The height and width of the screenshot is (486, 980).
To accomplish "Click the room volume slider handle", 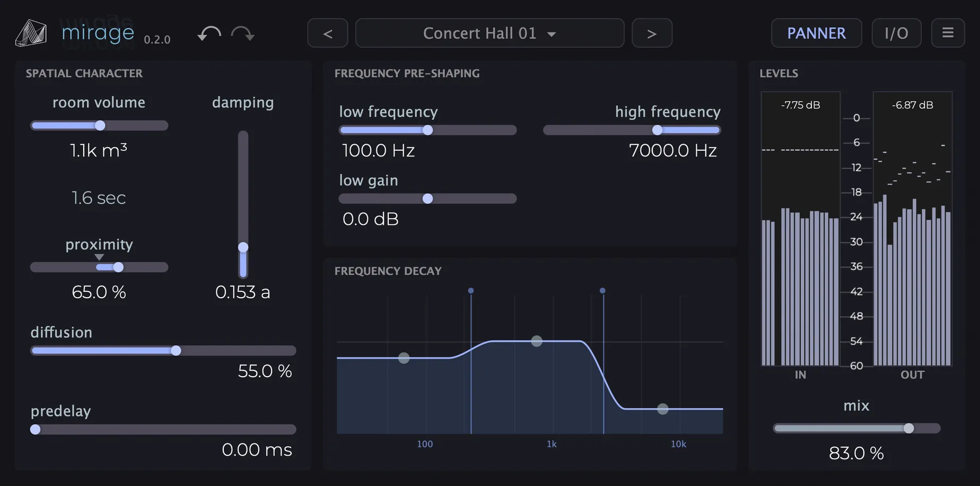I will click(x=100, y=125).
